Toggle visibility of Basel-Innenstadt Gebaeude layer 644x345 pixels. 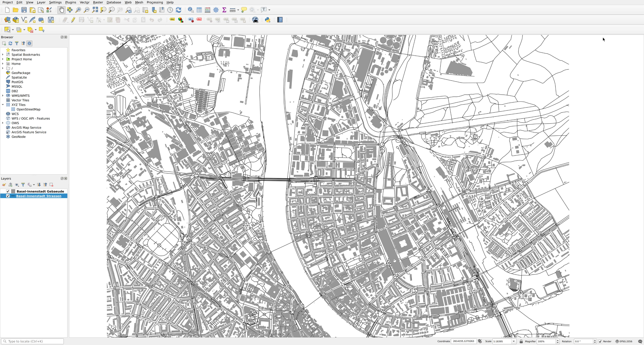(x=8, y=191)
